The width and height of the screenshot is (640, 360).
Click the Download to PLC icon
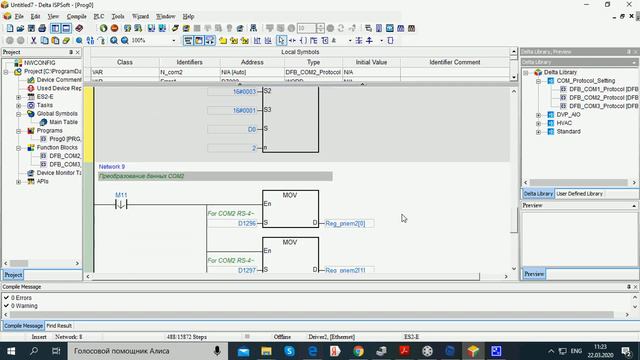point(151,28)
